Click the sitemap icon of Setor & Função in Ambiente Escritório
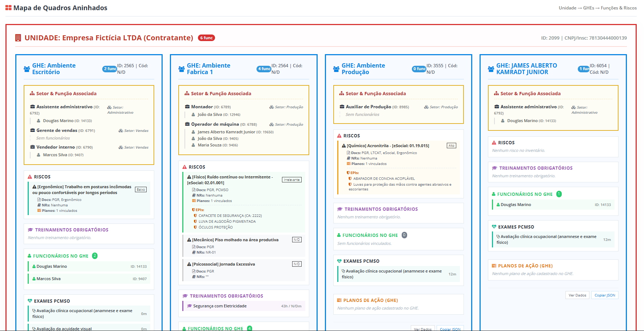Image resolution: width=644 pixels, height=331 pixels. (x=32, y=93)
